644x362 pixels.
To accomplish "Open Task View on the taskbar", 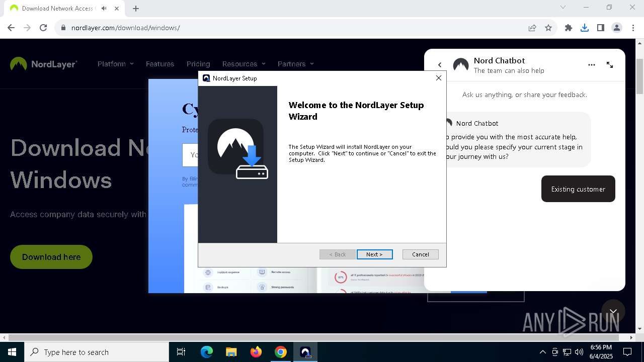I will pyautogui.click(x=181, y=352).
